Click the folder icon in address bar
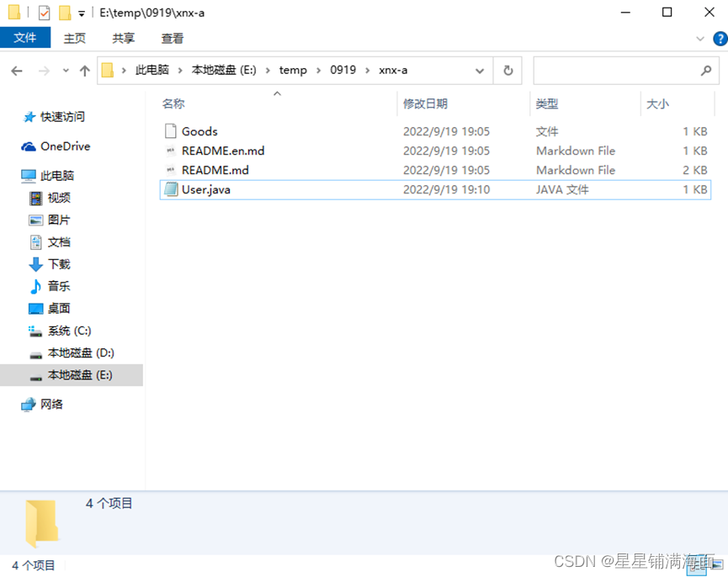728x577 pixels. point(107,71)
